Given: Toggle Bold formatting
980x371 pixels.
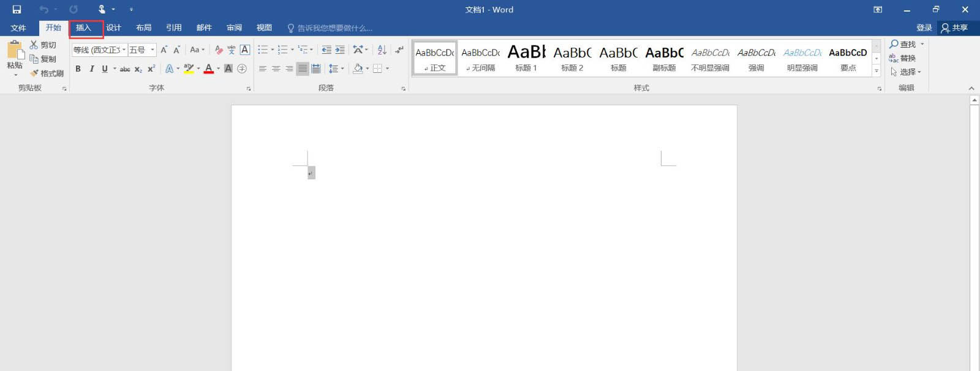Looking at the screenshot, I should [x=78, y=69].
